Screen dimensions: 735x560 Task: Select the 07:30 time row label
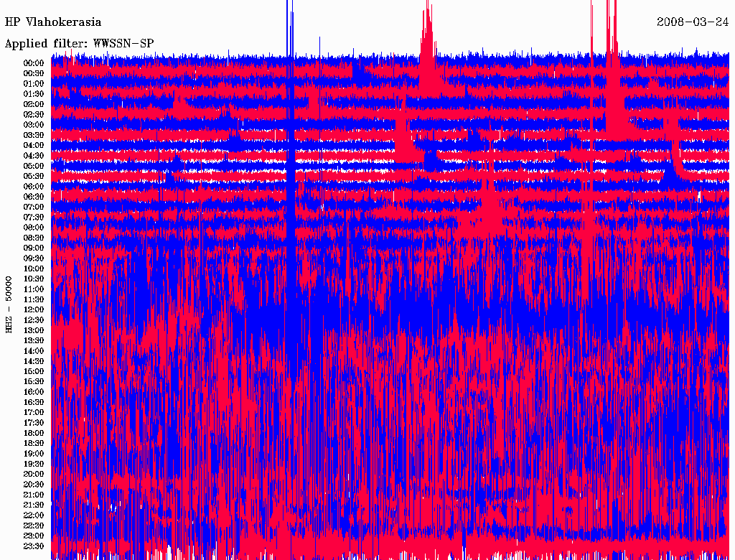[x=34, y=218]
